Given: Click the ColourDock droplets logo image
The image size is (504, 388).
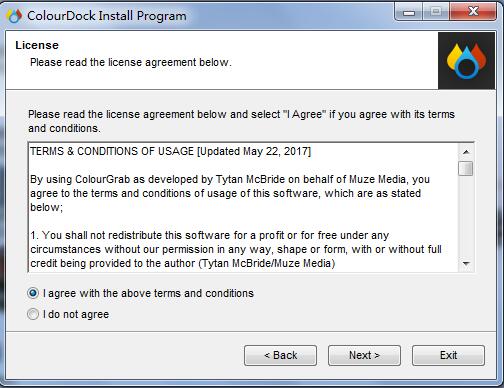Looking at the screenshot, I should pos(466,61).
